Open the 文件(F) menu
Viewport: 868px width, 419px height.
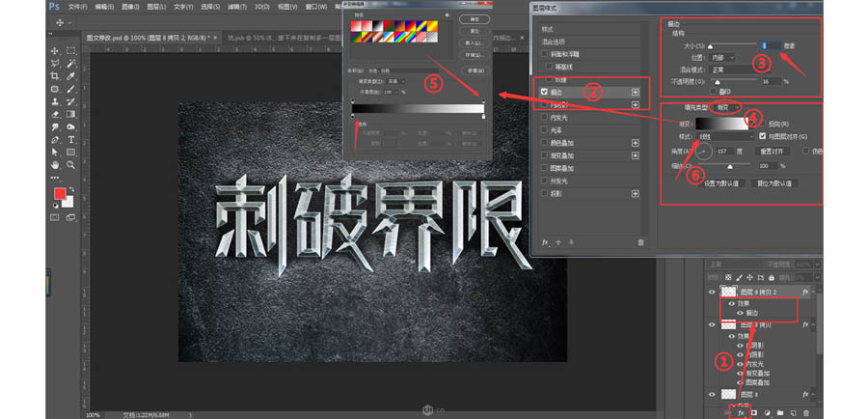coord(77,7)
